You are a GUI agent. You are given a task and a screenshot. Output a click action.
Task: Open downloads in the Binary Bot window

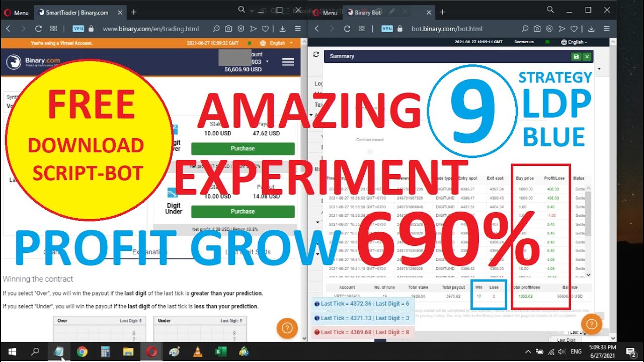coord(591,29)
